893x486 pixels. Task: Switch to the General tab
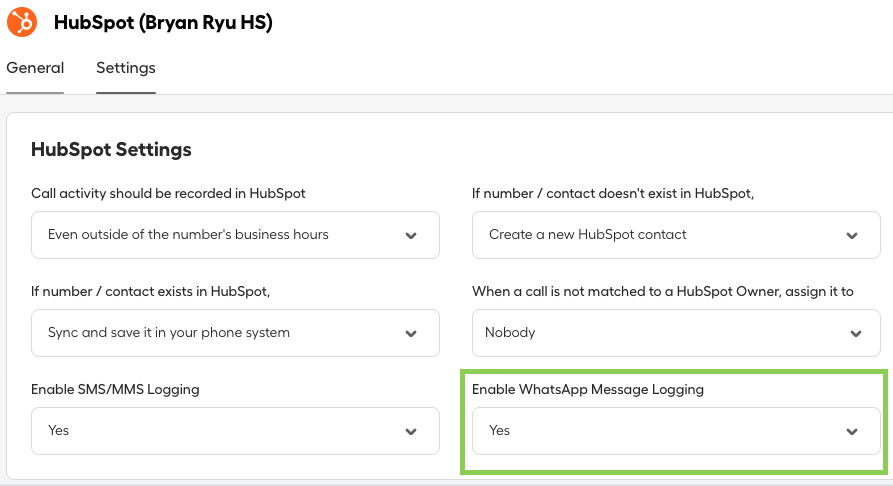coord(35,68)
